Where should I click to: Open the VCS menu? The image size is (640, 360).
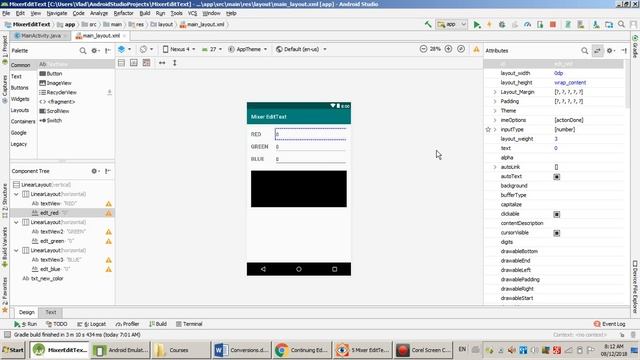click(x=192, y=13)
